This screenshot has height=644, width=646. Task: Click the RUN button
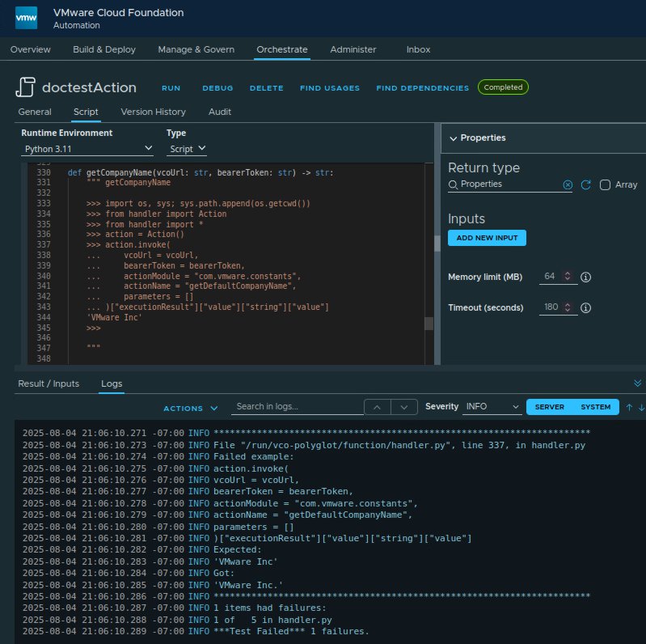click(x=171, y=88)
